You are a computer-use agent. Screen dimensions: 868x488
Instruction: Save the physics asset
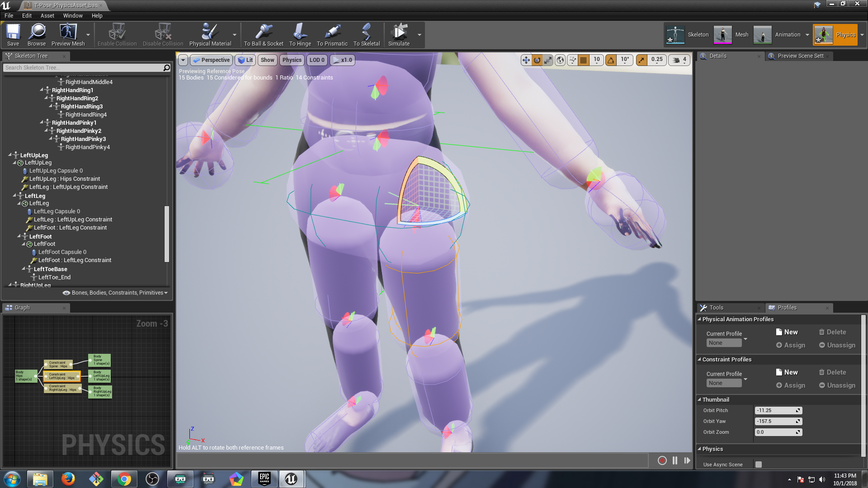[13, 35]
